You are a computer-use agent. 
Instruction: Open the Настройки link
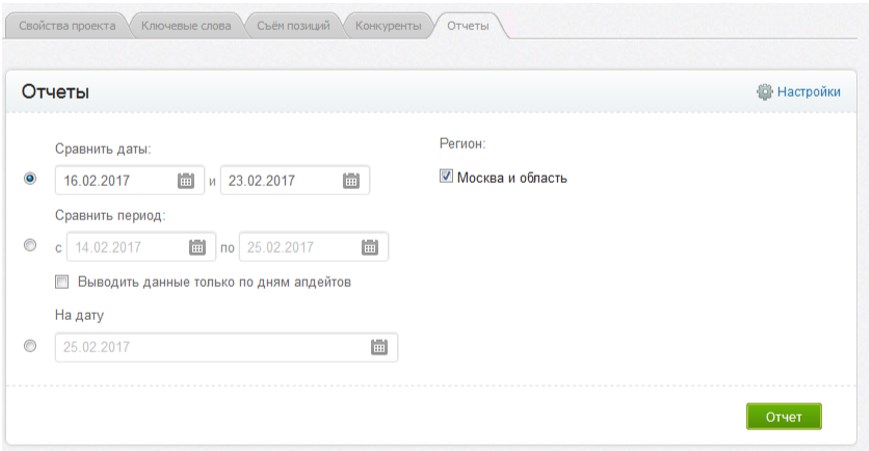pyautogui.click(x=809, y=92)
